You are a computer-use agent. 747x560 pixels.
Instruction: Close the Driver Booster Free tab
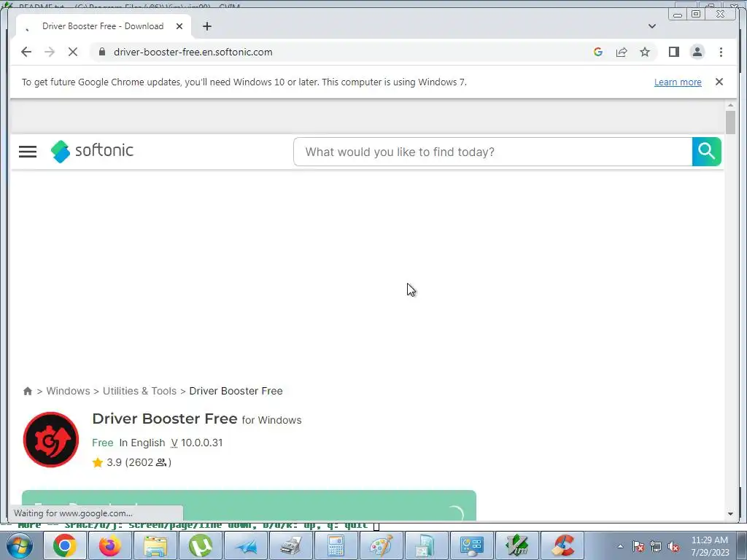[x=179, y=26]
